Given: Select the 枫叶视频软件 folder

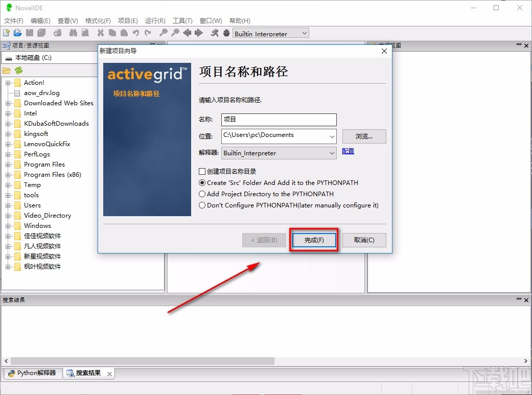Looking at the screenshot, I should (42, 267).
